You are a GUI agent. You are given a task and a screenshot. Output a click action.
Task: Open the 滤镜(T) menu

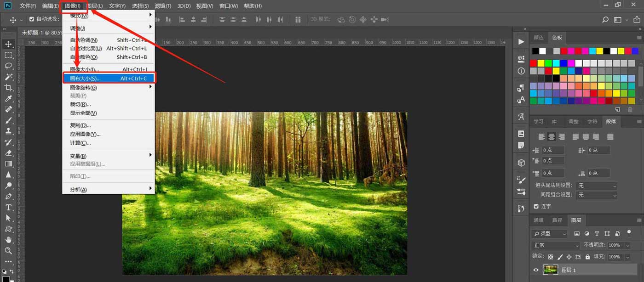click(163, 6)
